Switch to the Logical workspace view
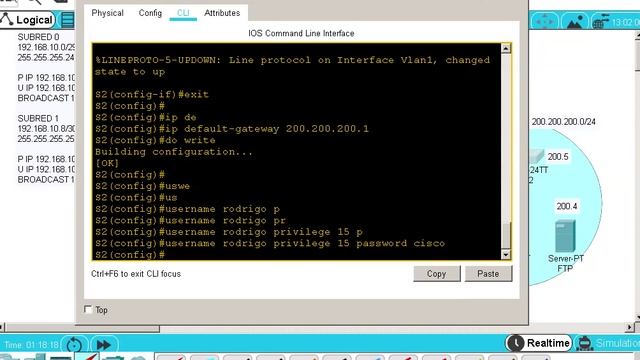This screenshot has height=360, width=640. [x=27, y=20]
